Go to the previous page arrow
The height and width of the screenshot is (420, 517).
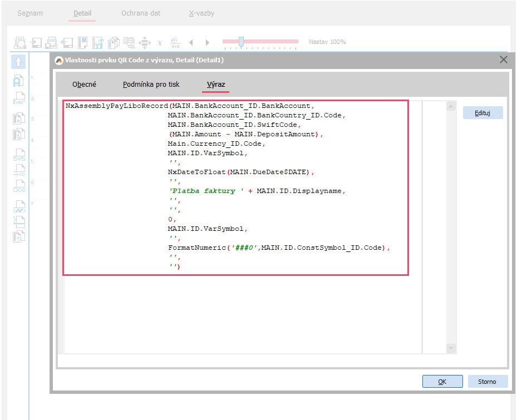tap(191, 42)
